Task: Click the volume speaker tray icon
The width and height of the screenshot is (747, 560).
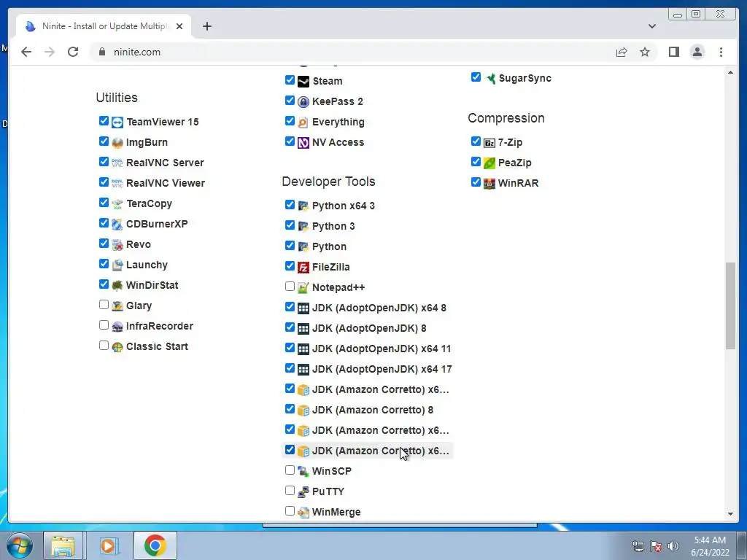Action: 673,545
